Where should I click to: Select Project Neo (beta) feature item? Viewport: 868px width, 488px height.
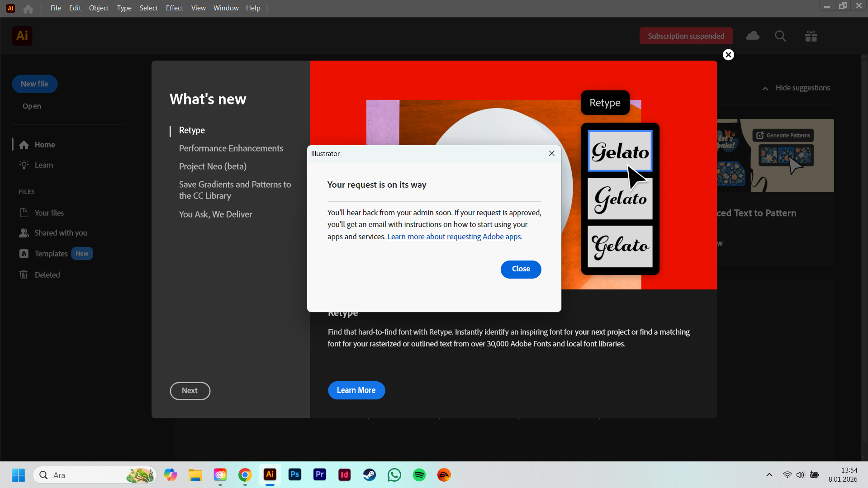(x=213, y=166)
